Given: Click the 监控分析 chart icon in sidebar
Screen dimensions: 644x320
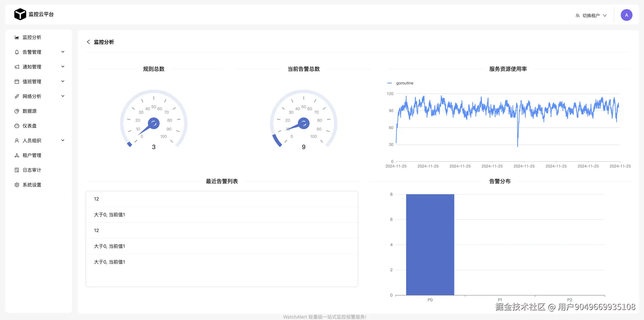Looking at the screenshot, I should (x=17, y=37).
